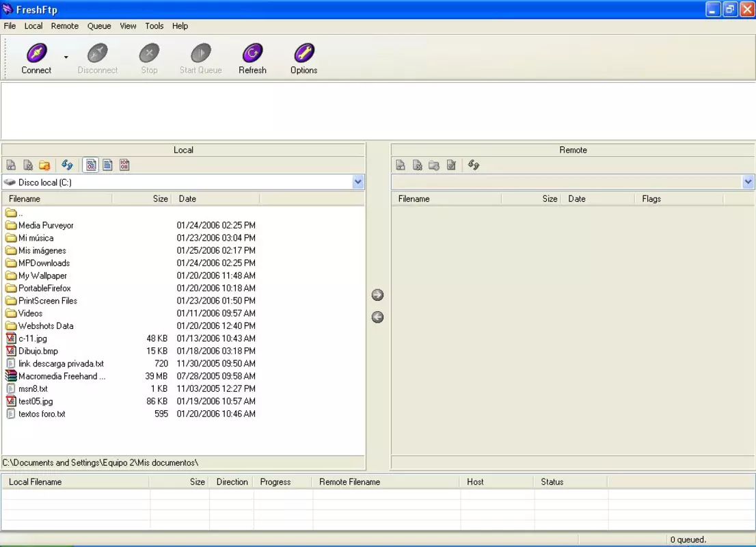Click the Remote panel refresh arrows icon
756x547 pixels.
(474, 165)
